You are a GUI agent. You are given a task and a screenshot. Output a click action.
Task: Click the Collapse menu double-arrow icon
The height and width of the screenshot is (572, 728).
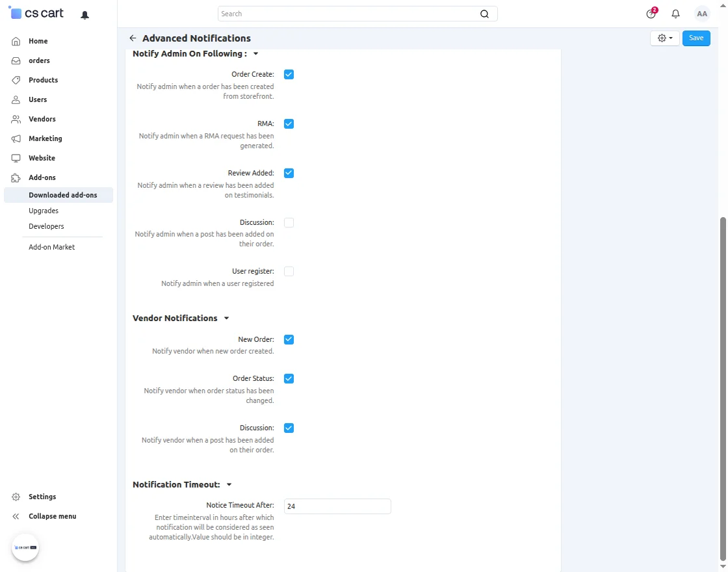[16, 516]
